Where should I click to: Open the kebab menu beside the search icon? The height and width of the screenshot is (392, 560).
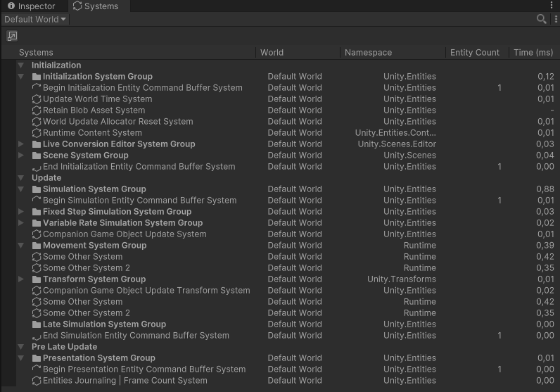tap(555, 19)
